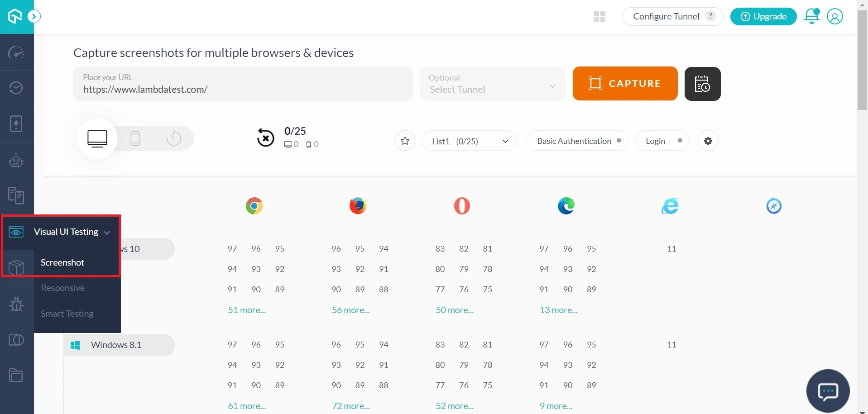Open the notifications bell
This screenshot has height=414, width=868.
[811, 16]
